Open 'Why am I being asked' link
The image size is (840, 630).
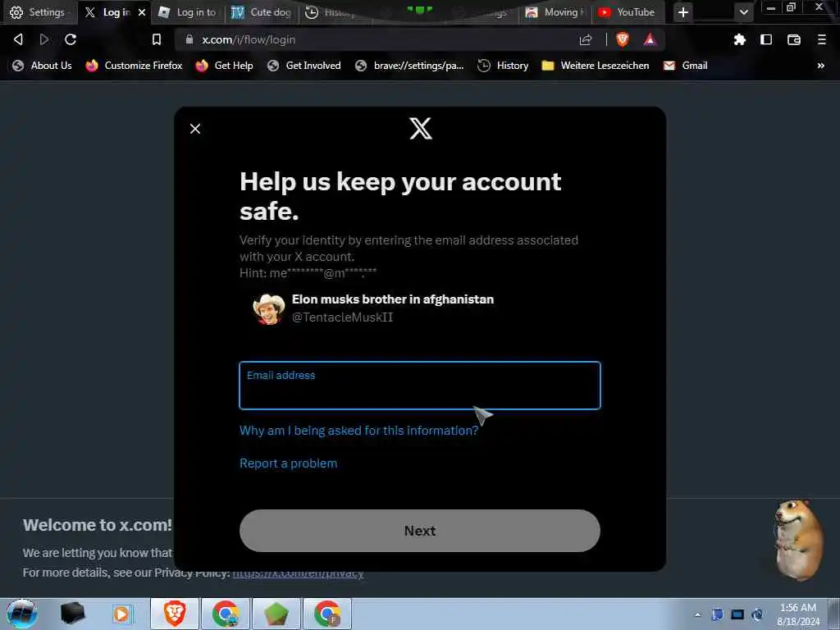358,430
